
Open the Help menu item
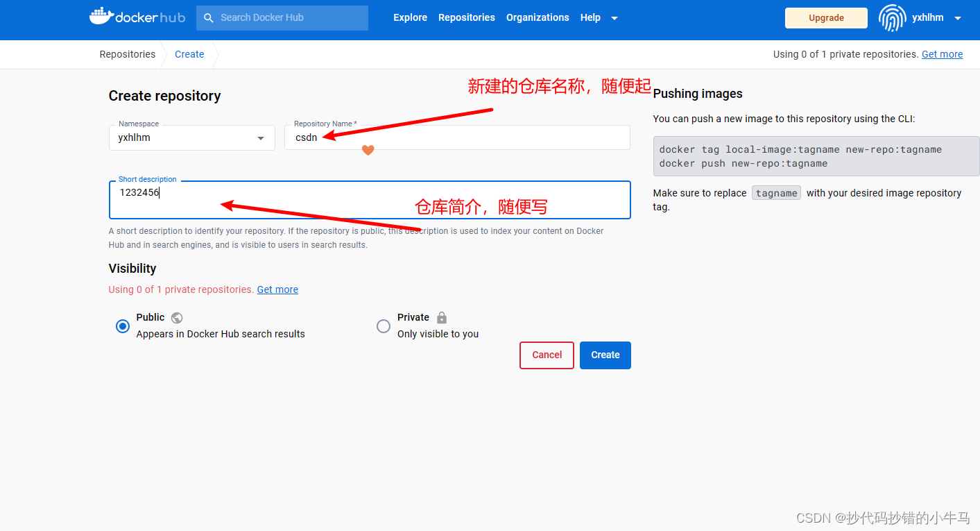tap(590, 17)
